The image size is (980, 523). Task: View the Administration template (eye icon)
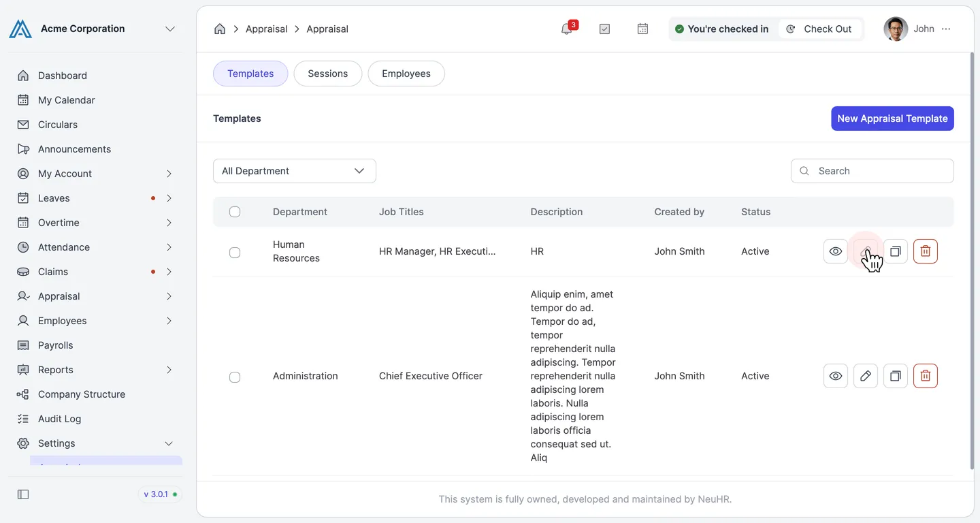[x=836, y=376]
